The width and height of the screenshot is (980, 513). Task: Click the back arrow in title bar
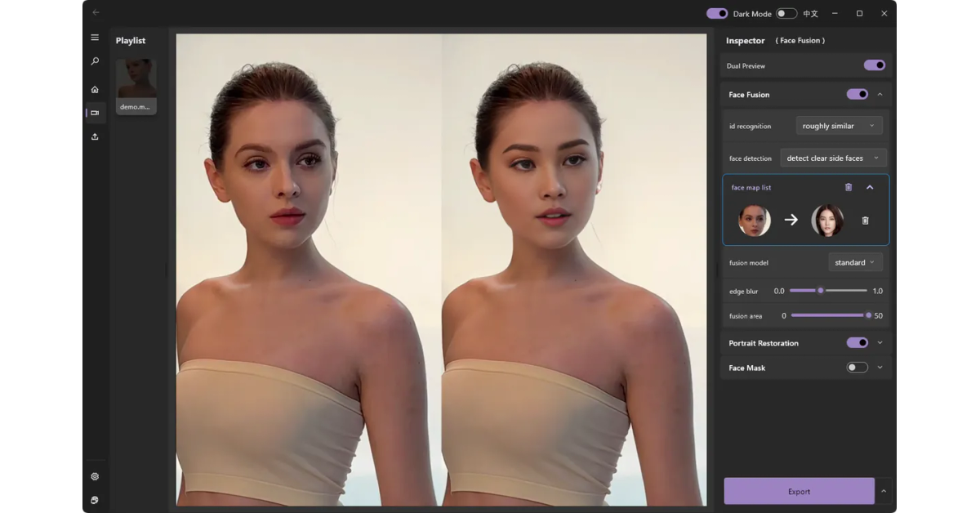[96, 12]
